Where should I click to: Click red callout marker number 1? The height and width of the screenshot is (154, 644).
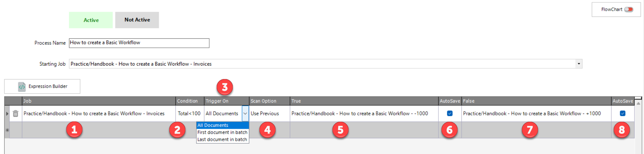point(74,130)
